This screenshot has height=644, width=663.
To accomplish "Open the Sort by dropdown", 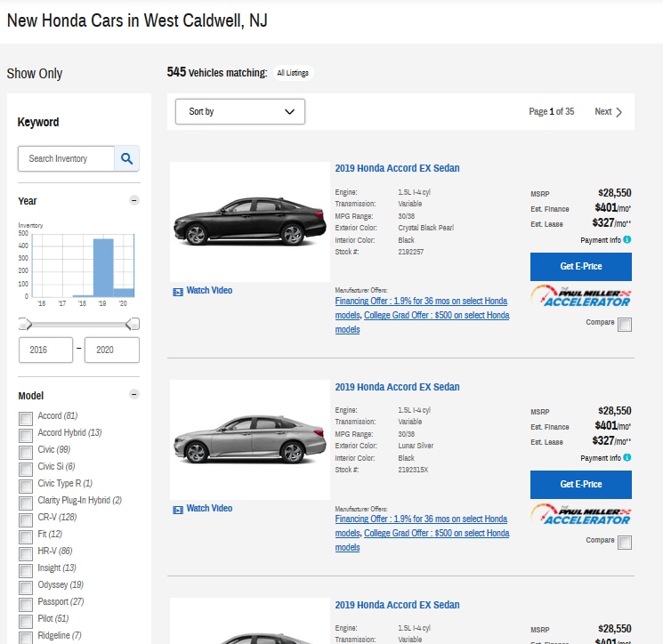I will (240, 111).
